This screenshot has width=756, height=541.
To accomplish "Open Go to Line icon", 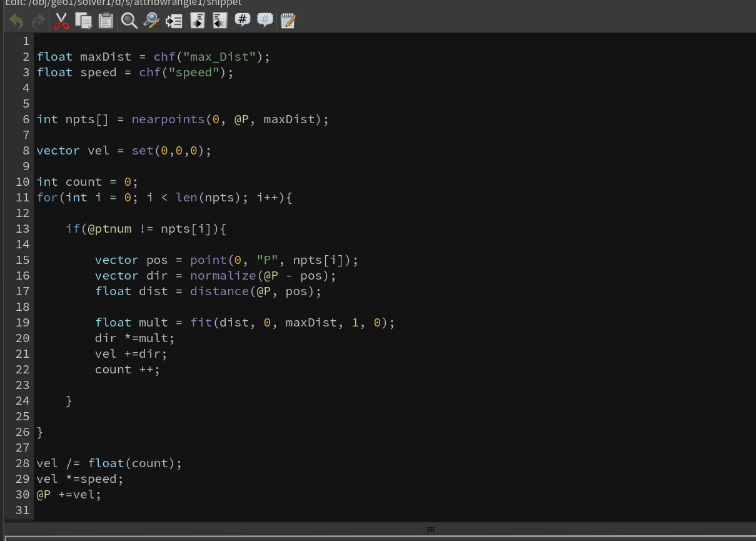I will point(174,21).
